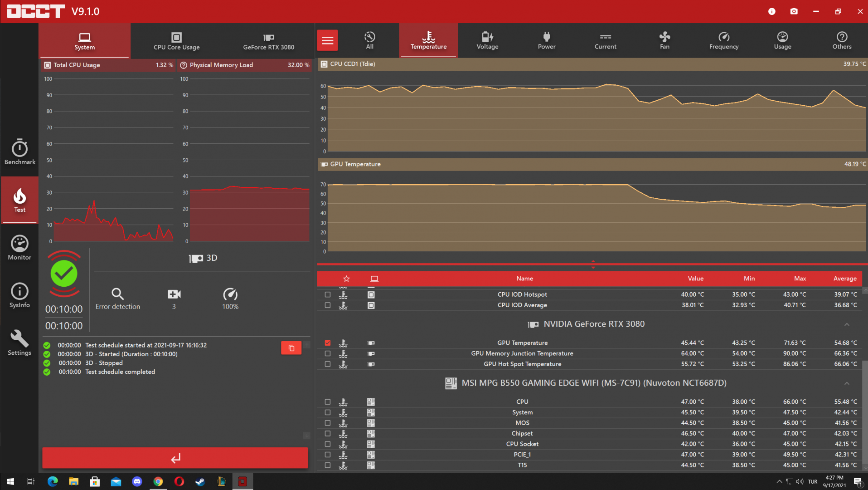Open Opera browser from taskbar
The height and width of the screenshot is (490, 868).
(179, 481)
